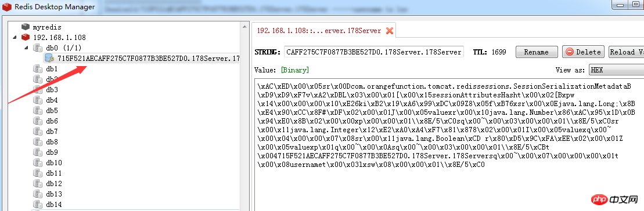Click the db9 database icon

(x=38, y=152)
